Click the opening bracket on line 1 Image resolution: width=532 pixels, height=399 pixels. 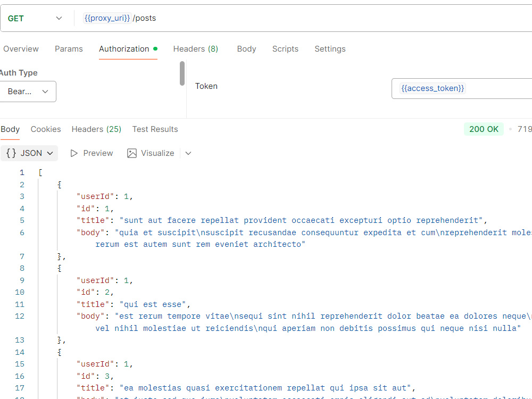pyautogui.click(x=40, y=173)
